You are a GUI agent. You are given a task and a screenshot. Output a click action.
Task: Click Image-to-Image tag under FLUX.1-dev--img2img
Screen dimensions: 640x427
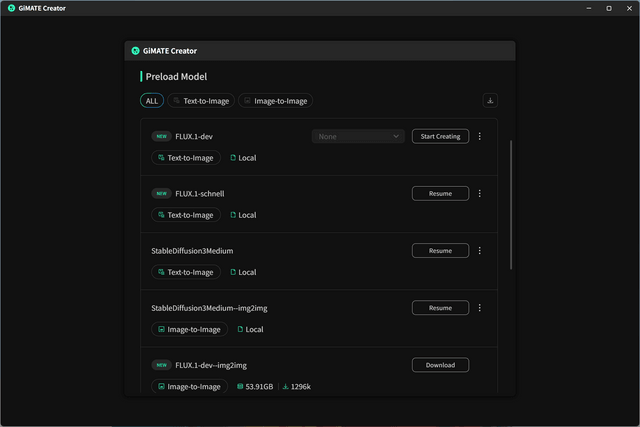(189, 386)
